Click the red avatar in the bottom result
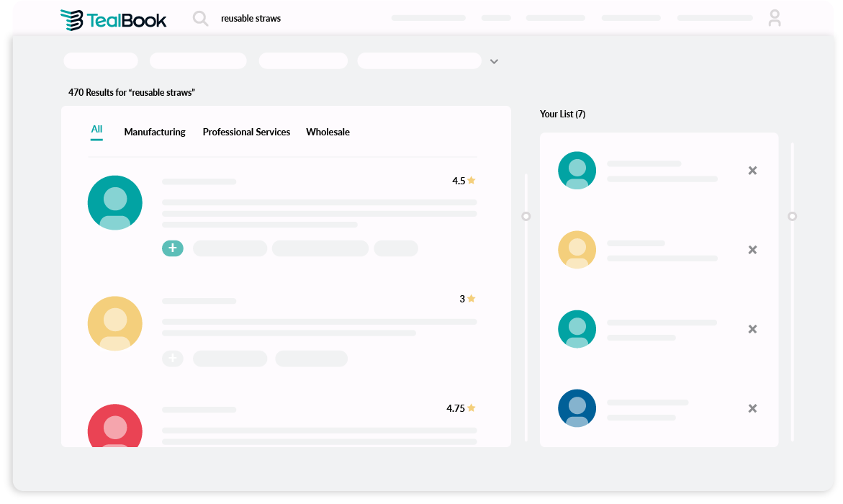Image resolution: width=843 pixels, height=504 pixels. click(114, 430)
